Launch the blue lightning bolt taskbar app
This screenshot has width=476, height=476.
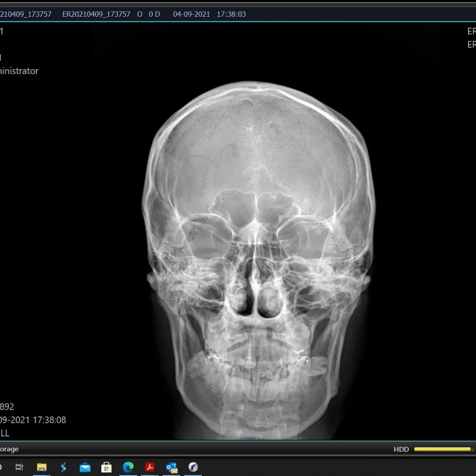point(64,467)
